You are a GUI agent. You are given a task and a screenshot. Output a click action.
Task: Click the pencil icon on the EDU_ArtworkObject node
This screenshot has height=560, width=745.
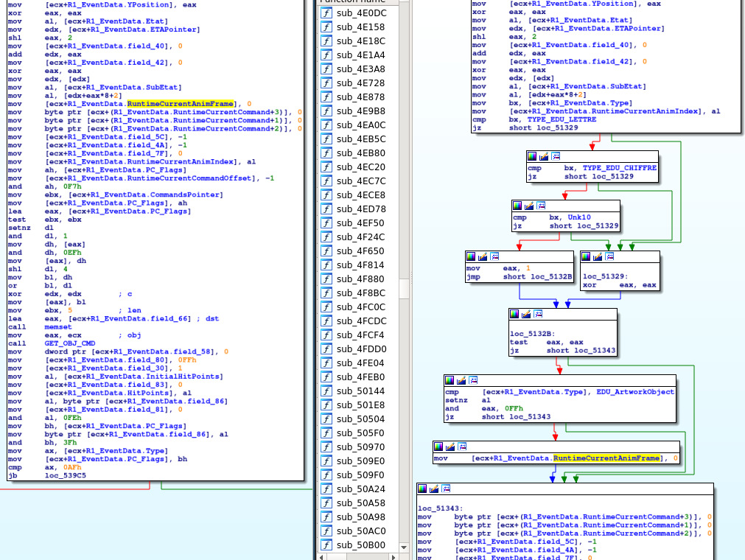461,380
